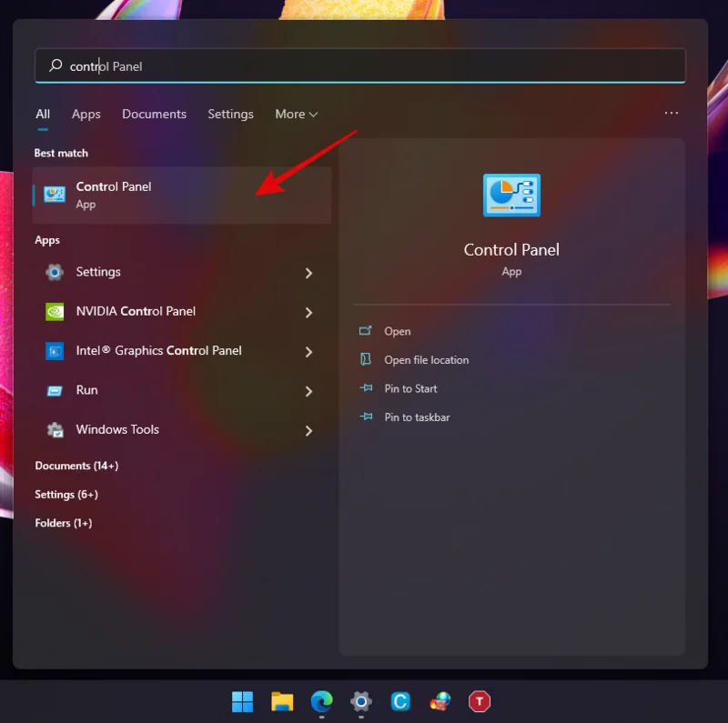Image resolution: width=728 pixels, height=723 pixels.
Task: Open Intel Graphics Control Panel
Action: (158, 351)
